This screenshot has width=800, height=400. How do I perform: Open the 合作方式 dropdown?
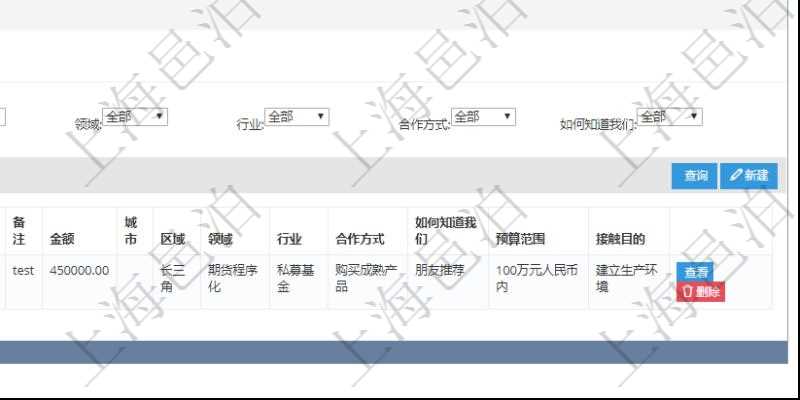483,117
